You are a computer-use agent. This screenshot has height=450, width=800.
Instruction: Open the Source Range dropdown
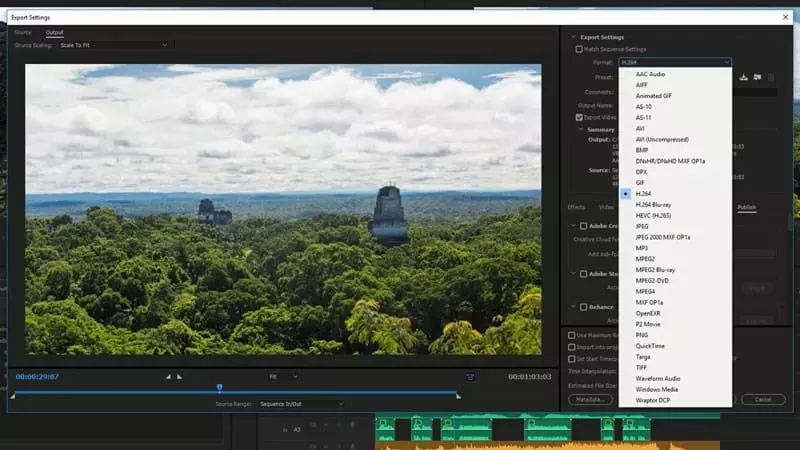coord(301,404)
